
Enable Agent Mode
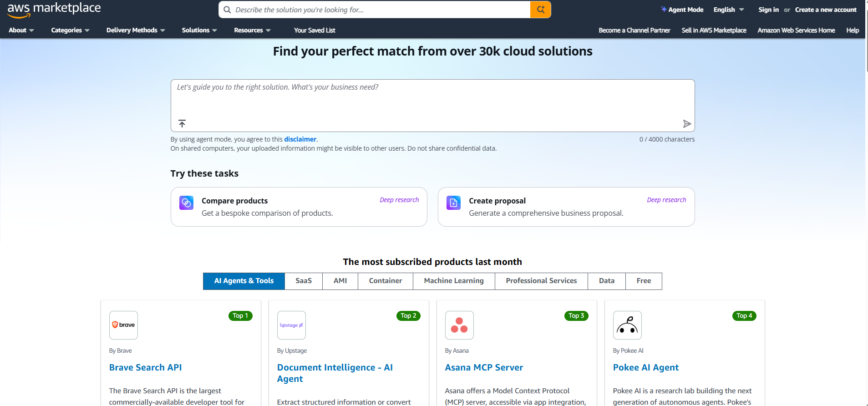682,10
